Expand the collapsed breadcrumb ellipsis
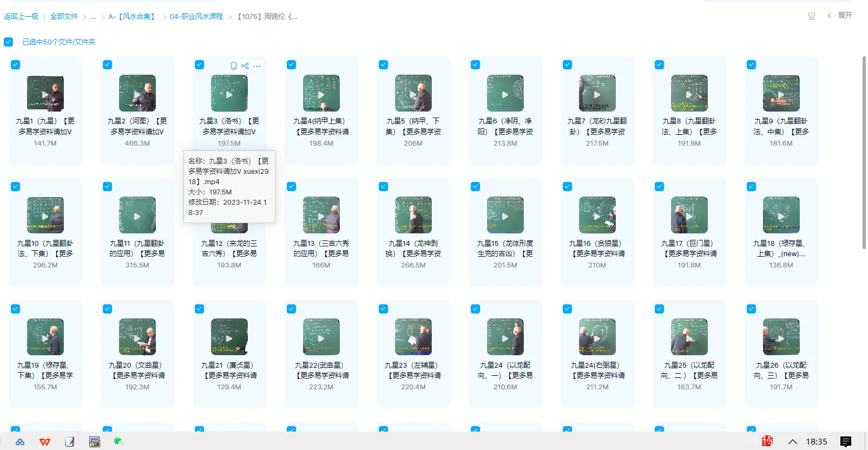The image size is (868, 450). tap(93, 17)
